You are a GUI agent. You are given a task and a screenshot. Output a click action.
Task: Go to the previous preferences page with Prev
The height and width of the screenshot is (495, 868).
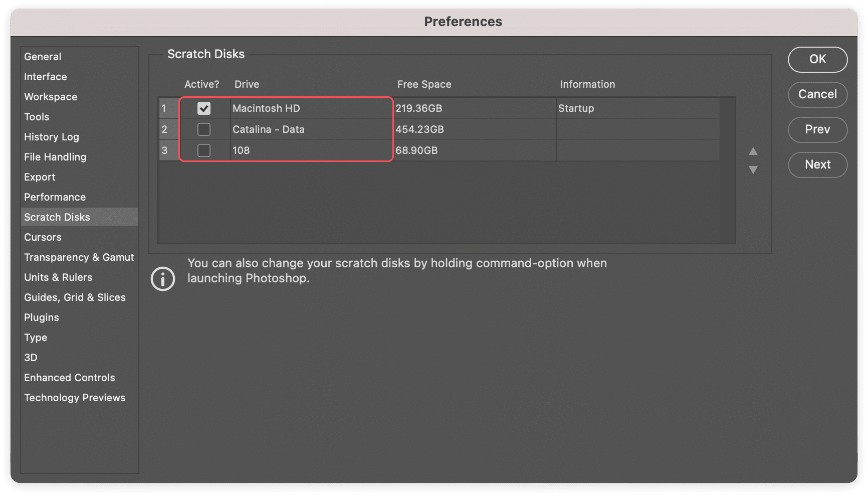coord(817,129)
